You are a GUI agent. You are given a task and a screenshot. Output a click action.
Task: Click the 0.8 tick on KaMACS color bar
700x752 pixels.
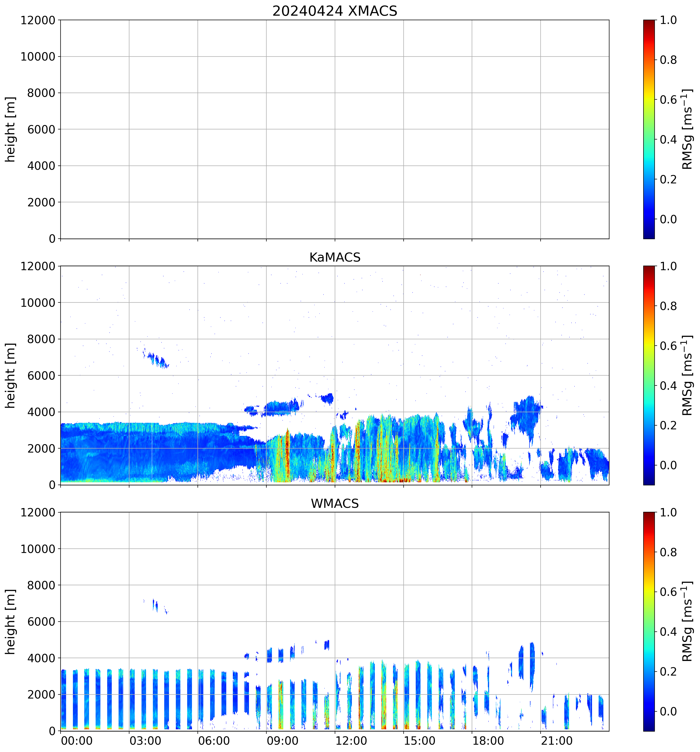coord(668,306)
